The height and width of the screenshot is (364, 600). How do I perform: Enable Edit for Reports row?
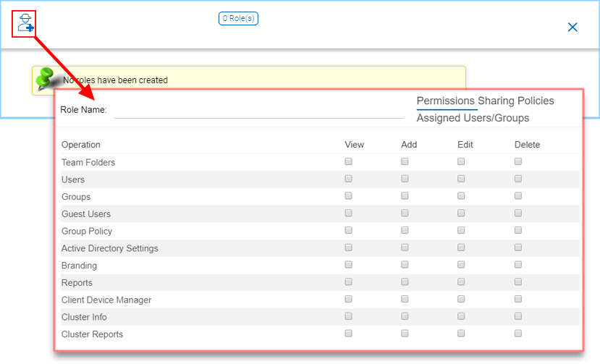tap(461, 282)
